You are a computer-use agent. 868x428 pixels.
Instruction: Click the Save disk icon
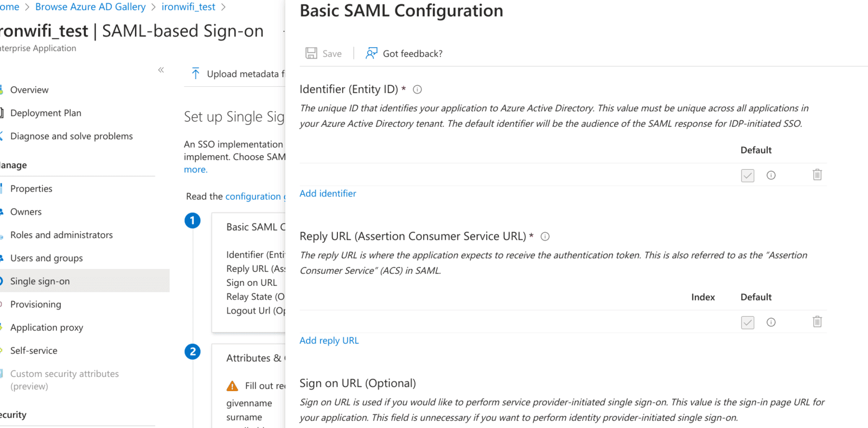coord(311,53)
